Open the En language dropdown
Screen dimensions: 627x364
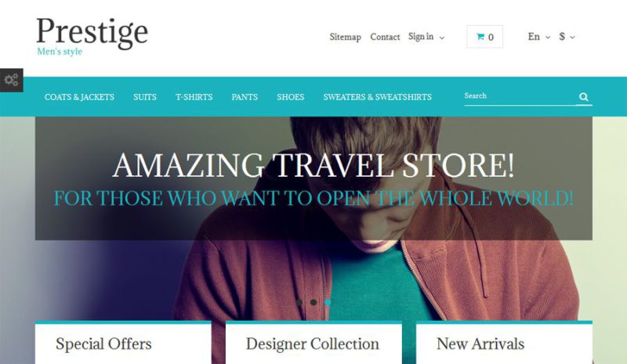(x=539, y=37)
